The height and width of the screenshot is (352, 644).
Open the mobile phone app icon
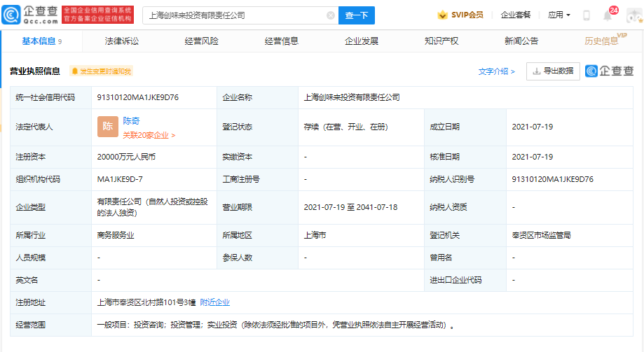[x=587, y=15]
